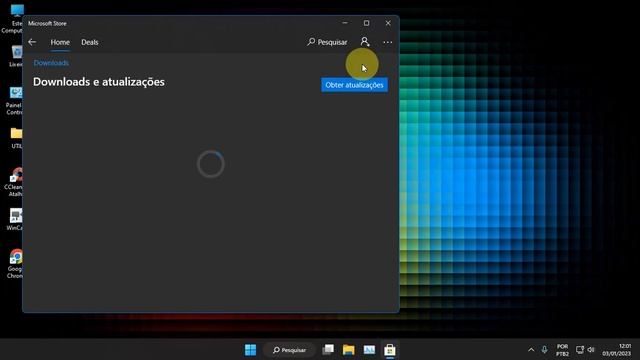Open Task View on the taskbar
640x360 pixels.
pyautogui.click(x=328, y=350)
